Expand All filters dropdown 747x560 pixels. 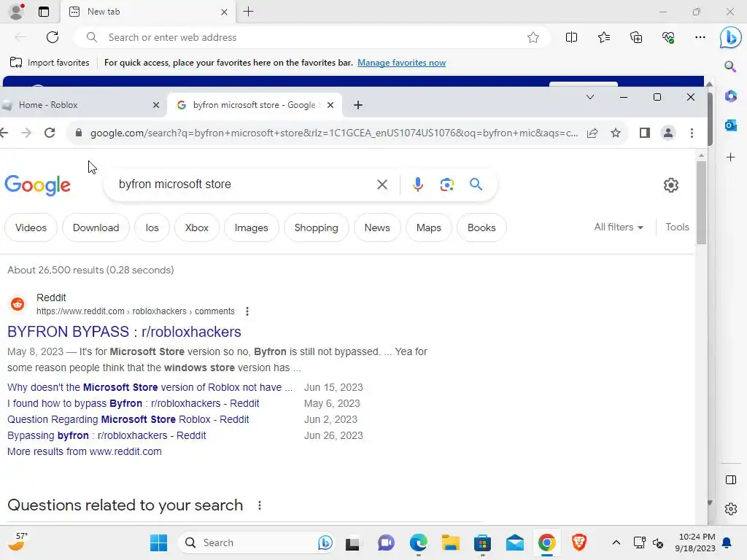tap(619, 227)
